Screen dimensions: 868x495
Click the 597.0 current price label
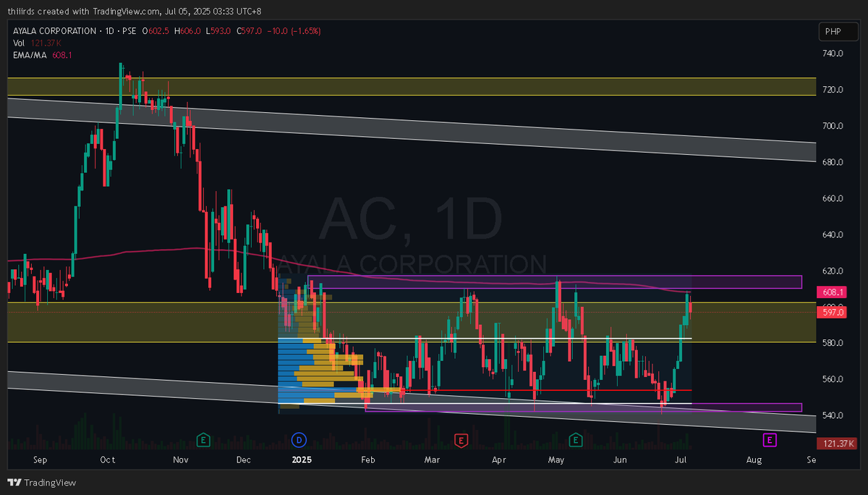[x=833, y=312]
